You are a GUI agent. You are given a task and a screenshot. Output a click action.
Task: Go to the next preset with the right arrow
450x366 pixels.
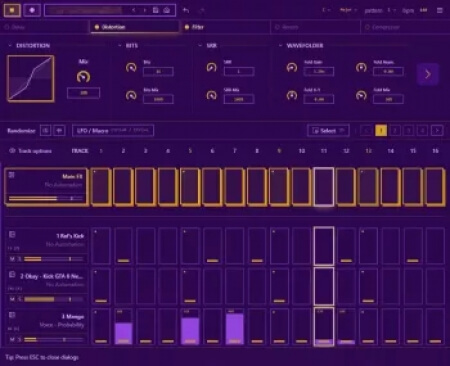pos(145,10)
